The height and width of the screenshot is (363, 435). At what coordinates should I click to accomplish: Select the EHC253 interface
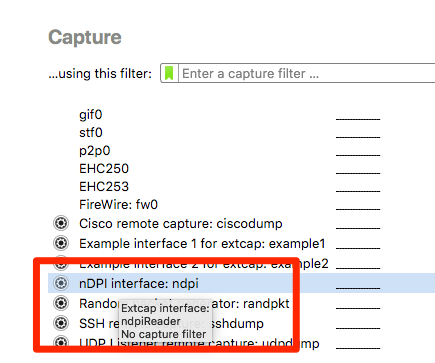104,187
